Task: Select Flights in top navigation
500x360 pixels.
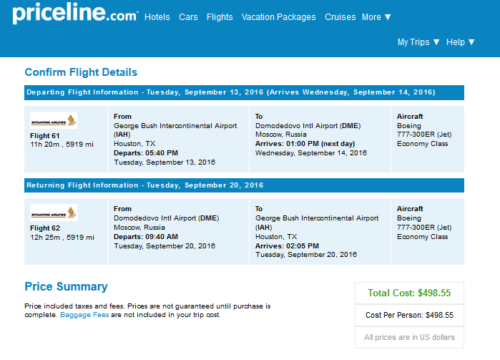Action: pos(219,17)
